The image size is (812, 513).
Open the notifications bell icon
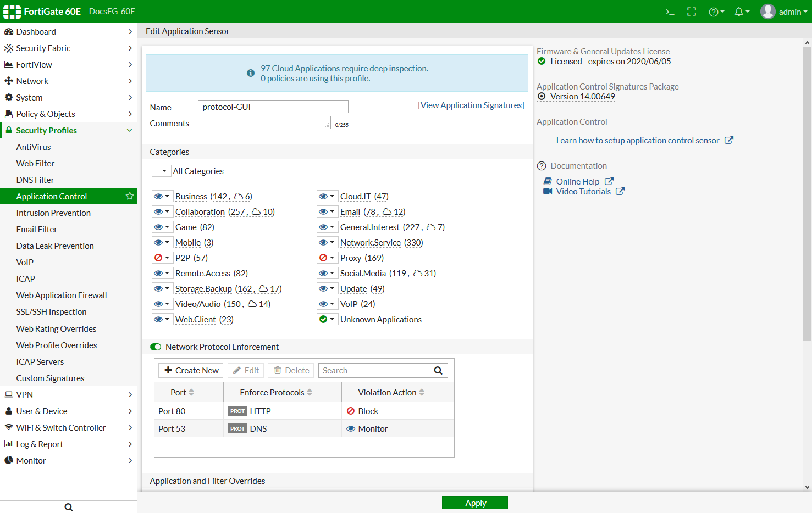(x=739, y=12)
